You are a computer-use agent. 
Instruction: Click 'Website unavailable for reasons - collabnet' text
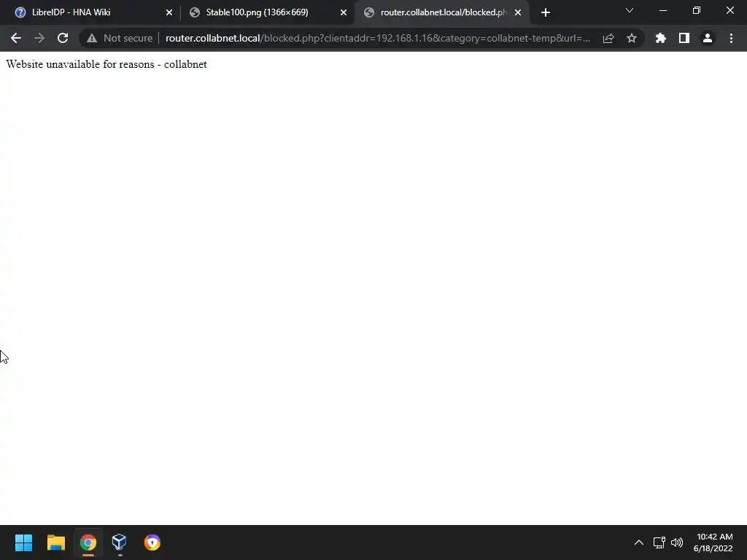(107, 64)
